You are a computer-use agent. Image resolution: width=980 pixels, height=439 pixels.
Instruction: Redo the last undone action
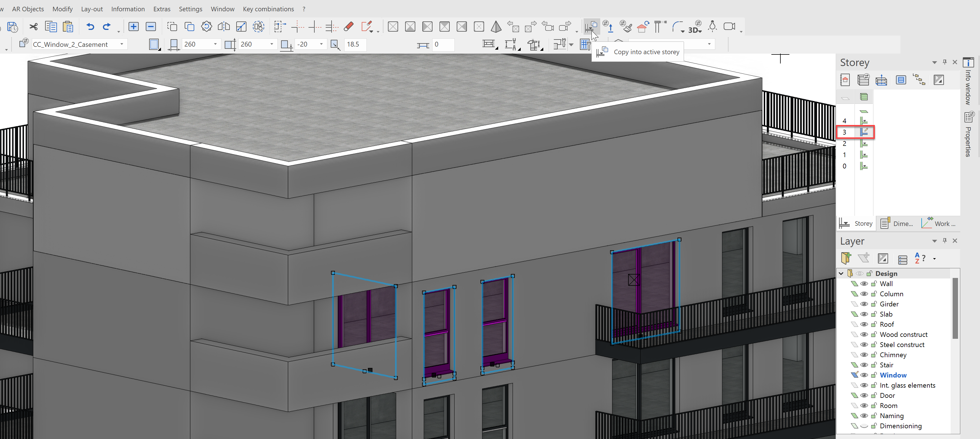tap(107, 27)
